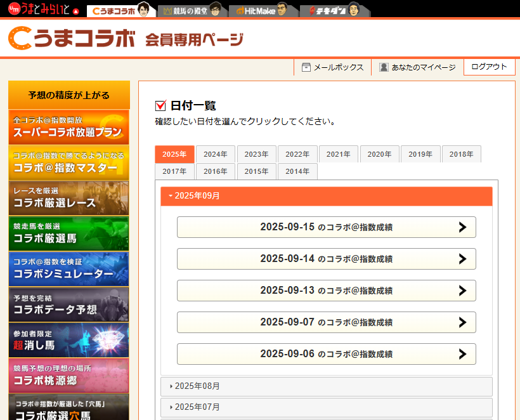Image resolution: width=520 pixels, height=420 pixels.
Task: Expand the 2025年08月 section
Action: (x=327, y=386)
